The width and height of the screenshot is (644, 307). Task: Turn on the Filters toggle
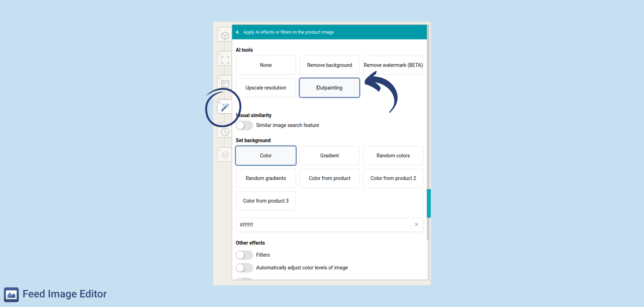coord(244,255)
